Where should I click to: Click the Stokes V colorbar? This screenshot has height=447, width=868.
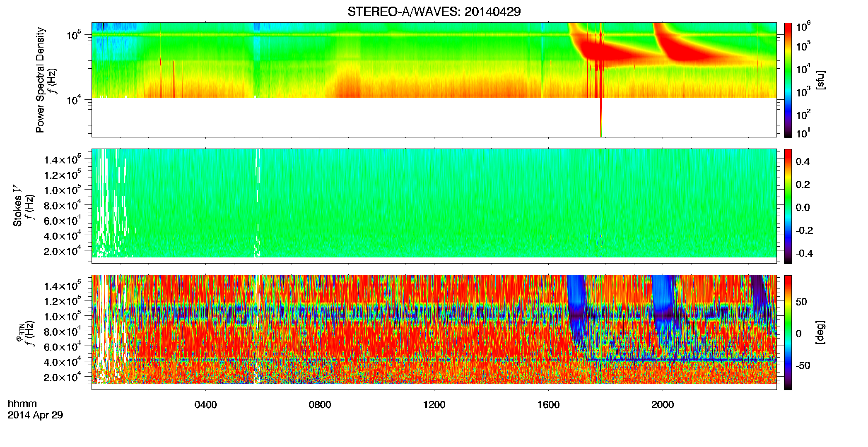coord(788,206)
